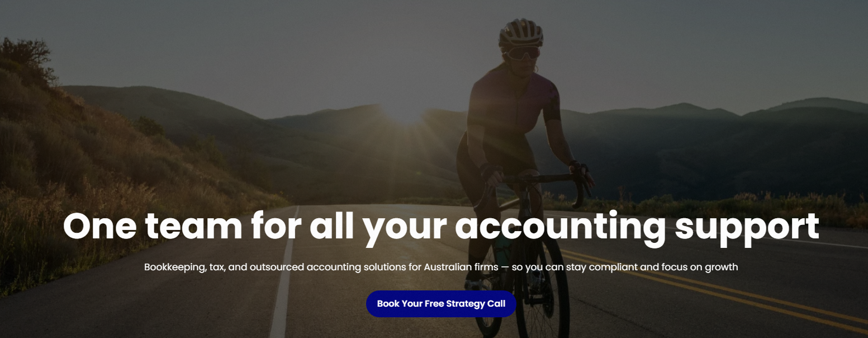Click the cyclist's sunglasses
The width and height of the screenshot is (868, 338).
point(521,53)
